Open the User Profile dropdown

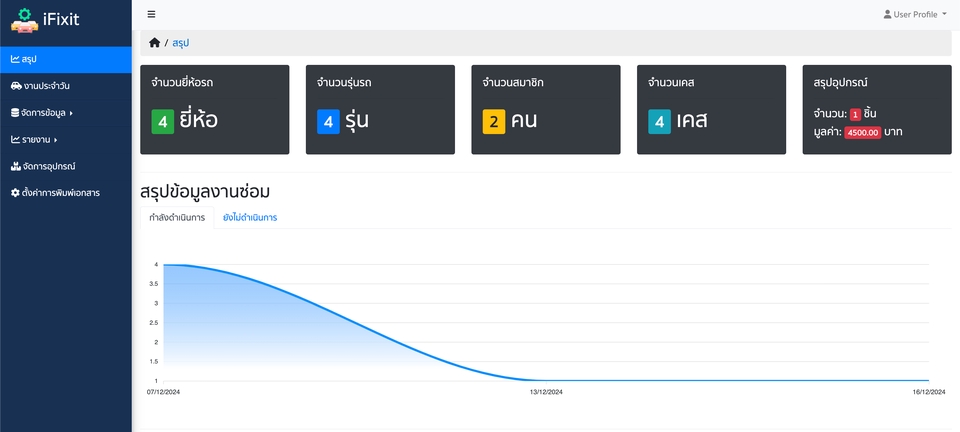click(x=916, y=15)
